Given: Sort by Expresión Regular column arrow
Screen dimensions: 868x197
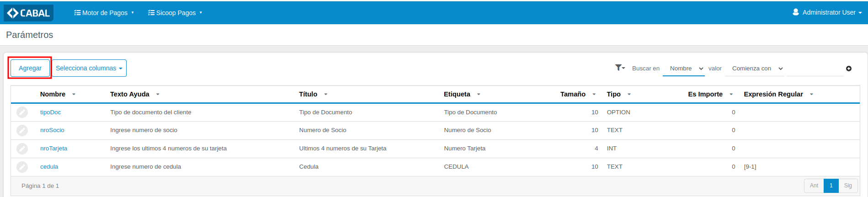Looking at the screenshot, I should pos(812,94).
